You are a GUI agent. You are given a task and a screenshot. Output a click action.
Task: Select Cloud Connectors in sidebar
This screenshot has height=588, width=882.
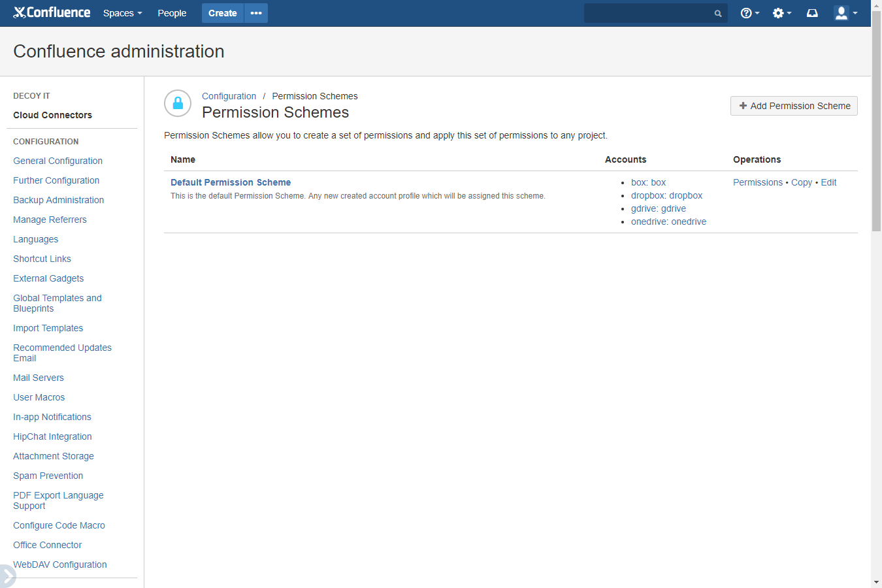pyautogui.click(x=52, y=115)
